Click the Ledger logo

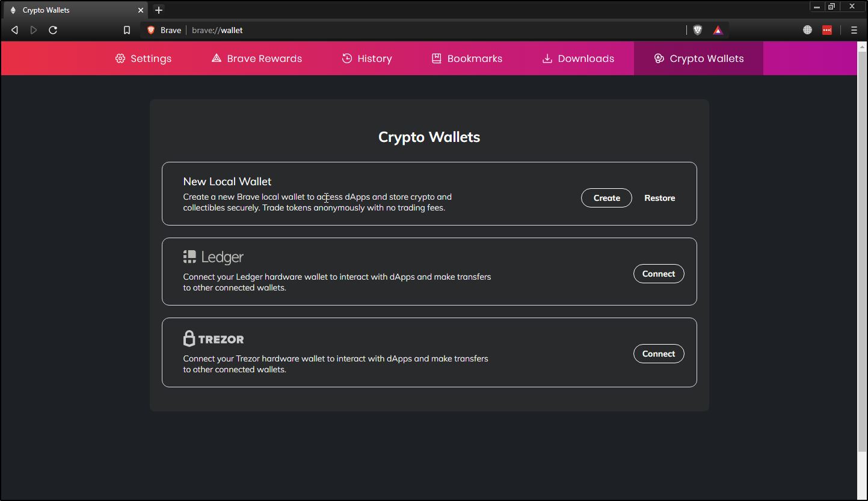point(213,256)
